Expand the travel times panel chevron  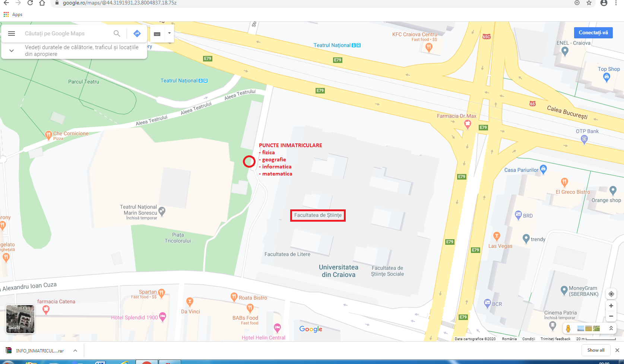12,51
